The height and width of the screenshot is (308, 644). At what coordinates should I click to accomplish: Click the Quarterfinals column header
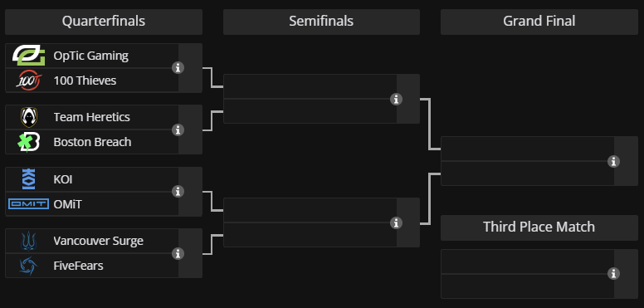pyautogui.click(x=104, y=22)
